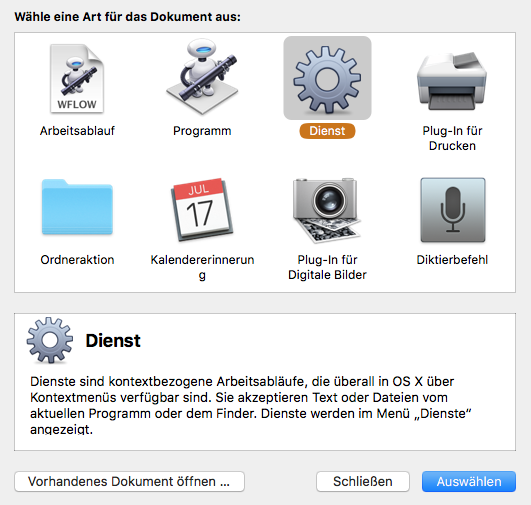
Task: Click the Diktierbefehl text label
Action: [x=452, y=260]
